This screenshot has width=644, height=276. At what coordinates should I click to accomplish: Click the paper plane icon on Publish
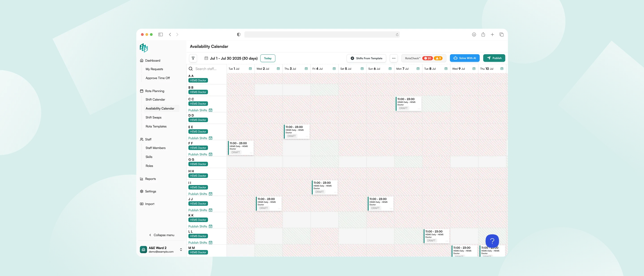pyautogui.click(x=489, y=58)
